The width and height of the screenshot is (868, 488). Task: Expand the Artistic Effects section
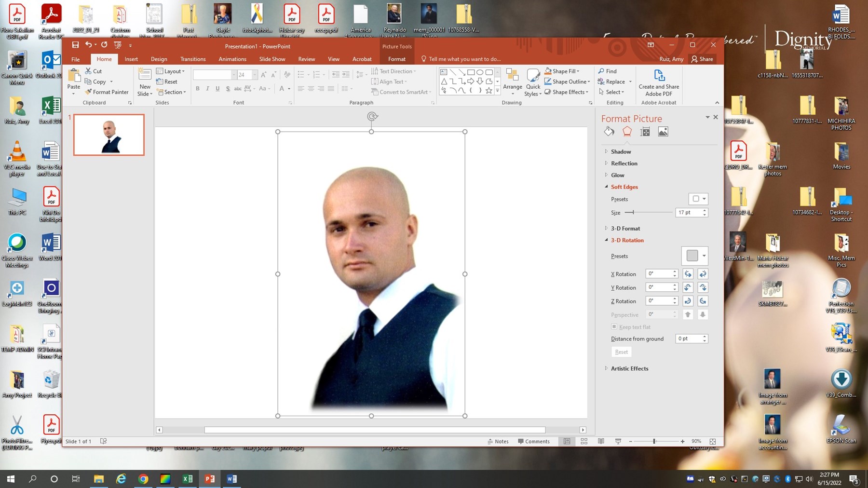[x=629, y=368]
